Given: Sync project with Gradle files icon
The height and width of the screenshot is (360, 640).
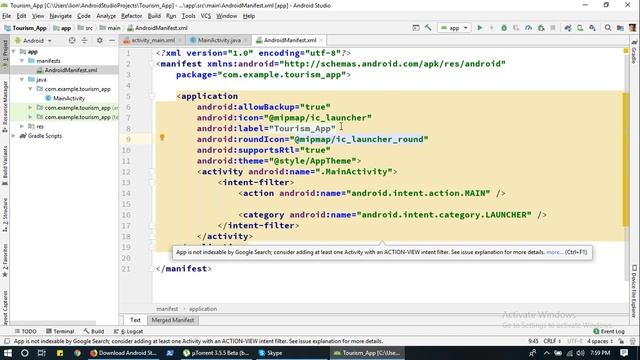Looking at the screenshot, I should click(x=568, y=28).
